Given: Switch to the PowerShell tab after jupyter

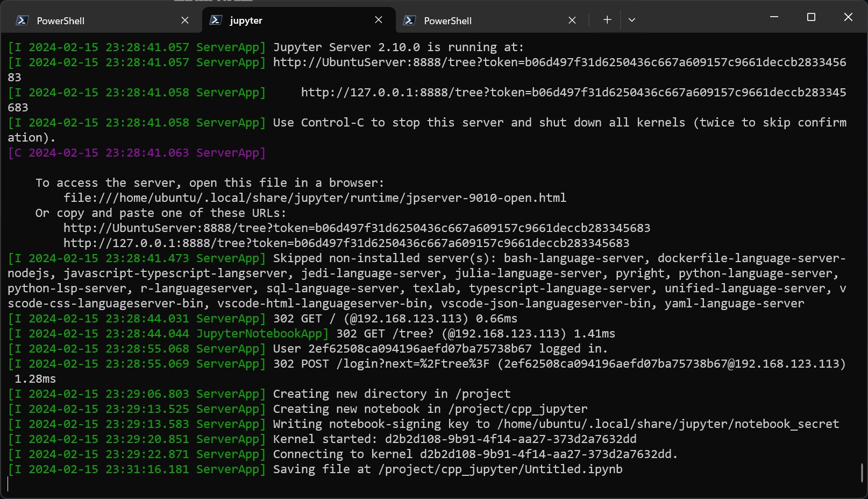Looking at the screenshot, I should coord(484,20).
